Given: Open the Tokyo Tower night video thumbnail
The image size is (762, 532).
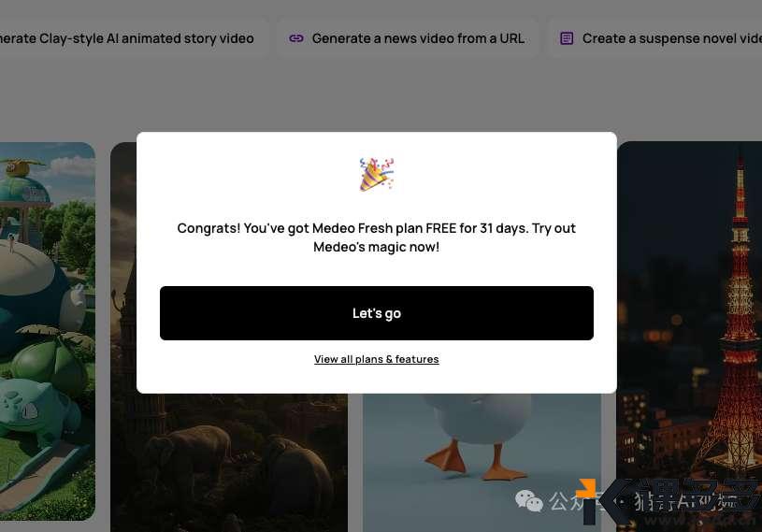Looking at the screenshot, I should pyautogui.click(x=690, y=336).
